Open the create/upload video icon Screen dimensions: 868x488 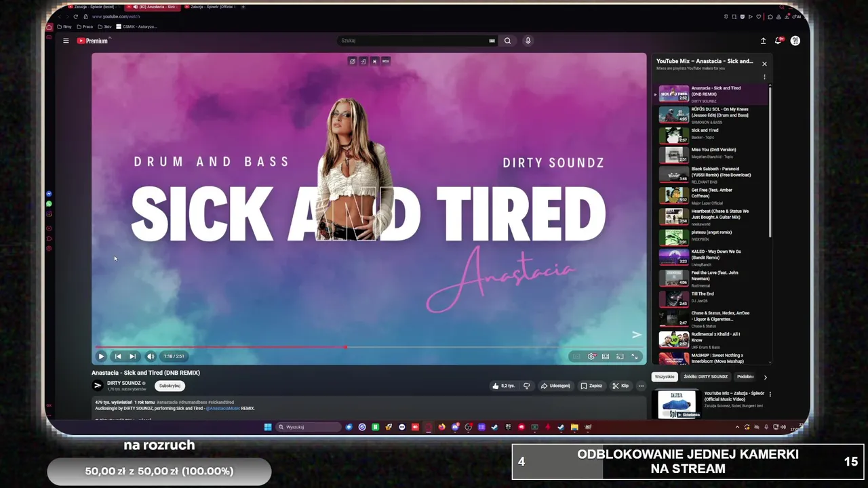pyautogui.click(x=763, y=41)
